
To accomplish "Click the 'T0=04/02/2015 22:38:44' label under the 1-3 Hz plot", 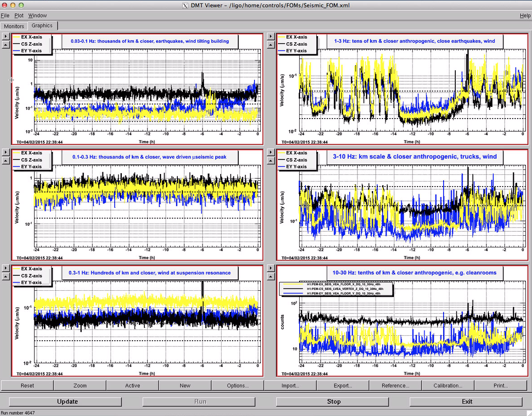I will point(305,142).
